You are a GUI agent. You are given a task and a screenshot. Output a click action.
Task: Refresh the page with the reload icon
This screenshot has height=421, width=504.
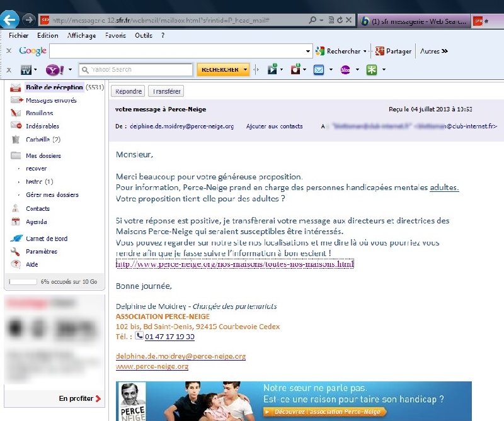pos(340,20)
